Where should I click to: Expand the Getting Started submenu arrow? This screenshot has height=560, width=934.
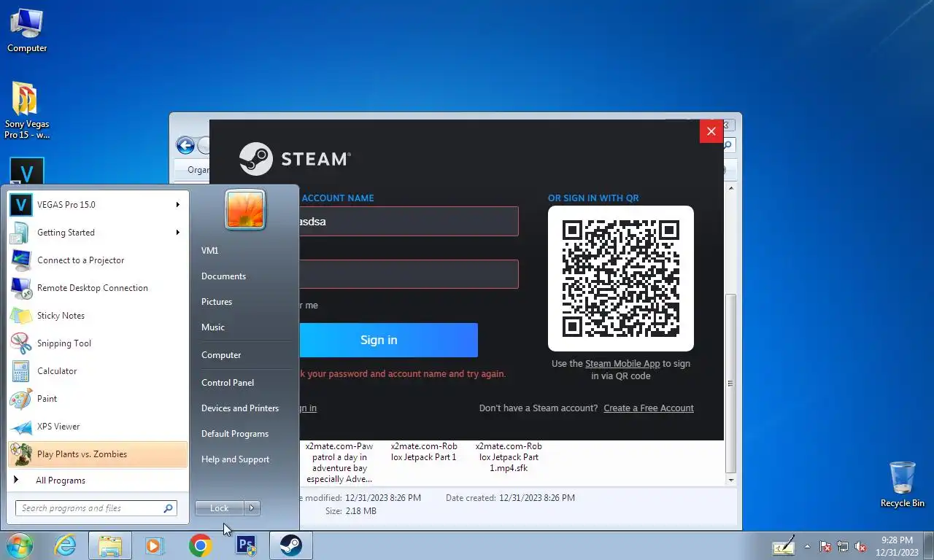(x=177, y=233)
